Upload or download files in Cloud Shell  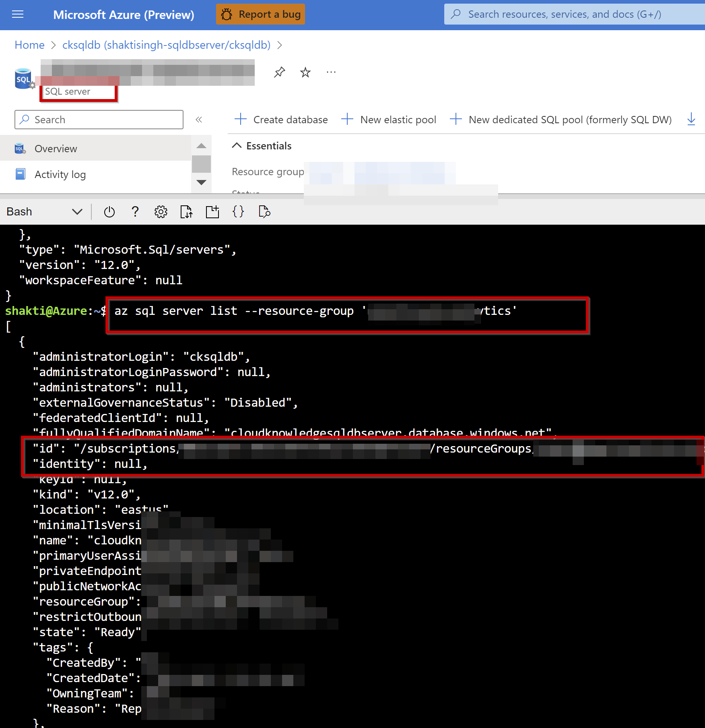[186, 212]
